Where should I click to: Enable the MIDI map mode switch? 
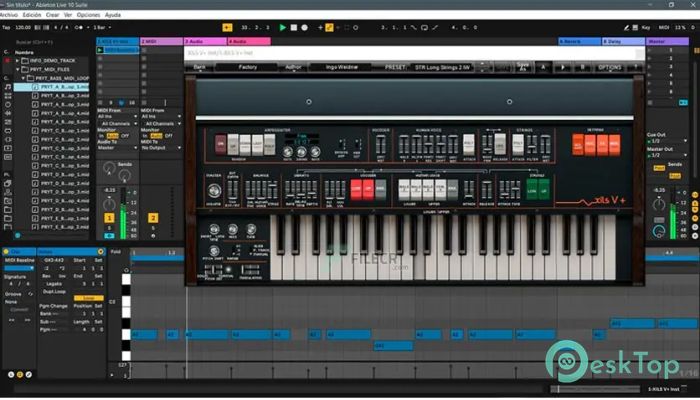pyautogui.click(x=664, y=28)
